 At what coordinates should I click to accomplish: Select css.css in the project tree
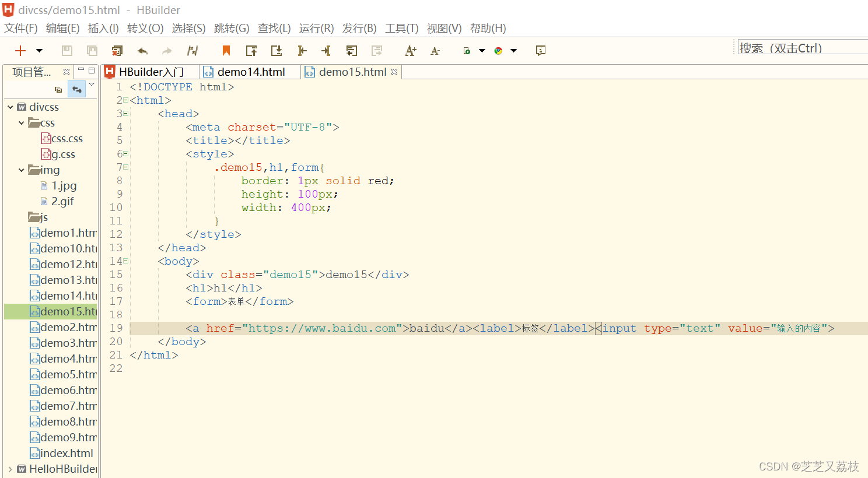coord(62,139)
